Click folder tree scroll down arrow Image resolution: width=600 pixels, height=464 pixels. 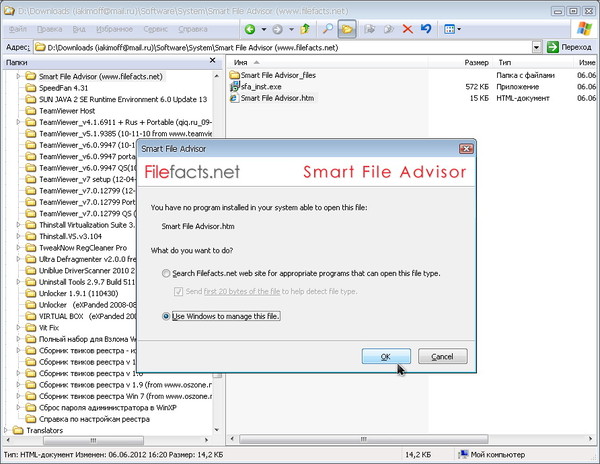[217, 430]
